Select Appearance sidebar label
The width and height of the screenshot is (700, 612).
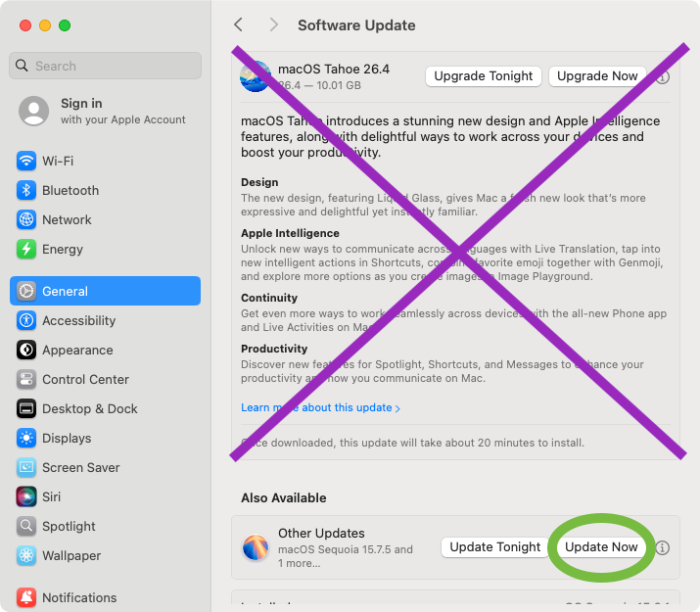(x=77, y=350)
